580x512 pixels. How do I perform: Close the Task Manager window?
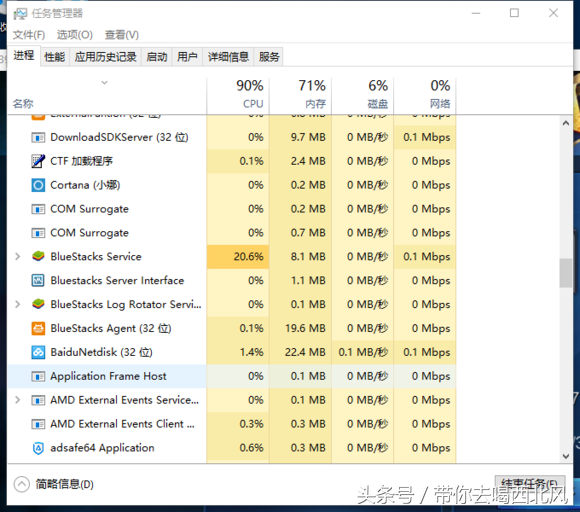(x=553, y=13)
